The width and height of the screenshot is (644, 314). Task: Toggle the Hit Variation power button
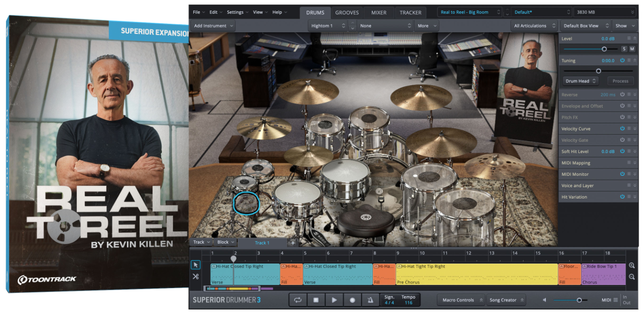pos(622,197)
